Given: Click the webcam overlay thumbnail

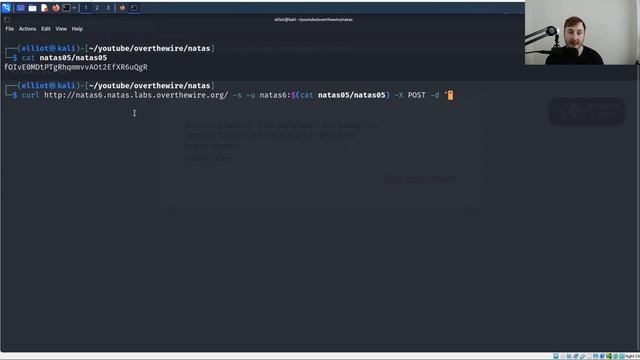Looking at the screenshot, I should pos(582,32).
